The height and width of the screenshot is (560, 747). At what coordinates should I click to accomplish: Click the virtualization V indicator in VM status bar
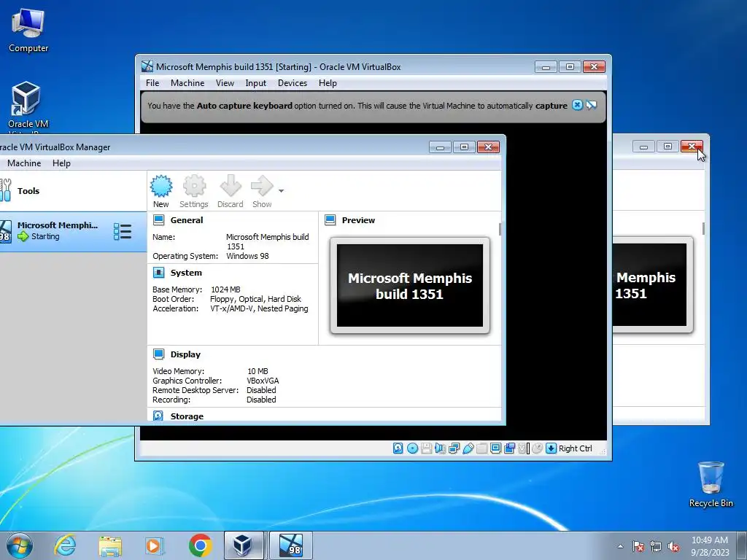click(522, 448)
